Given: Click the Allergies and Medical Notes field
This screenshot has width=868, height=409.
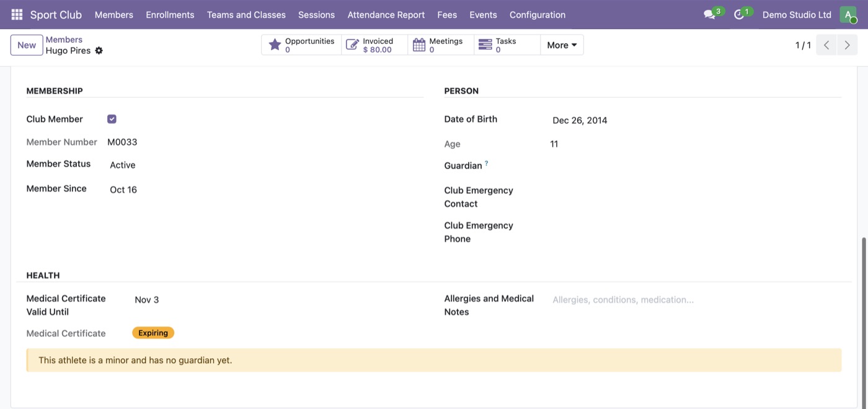Looking at the screenshot, I should point(696,299).
